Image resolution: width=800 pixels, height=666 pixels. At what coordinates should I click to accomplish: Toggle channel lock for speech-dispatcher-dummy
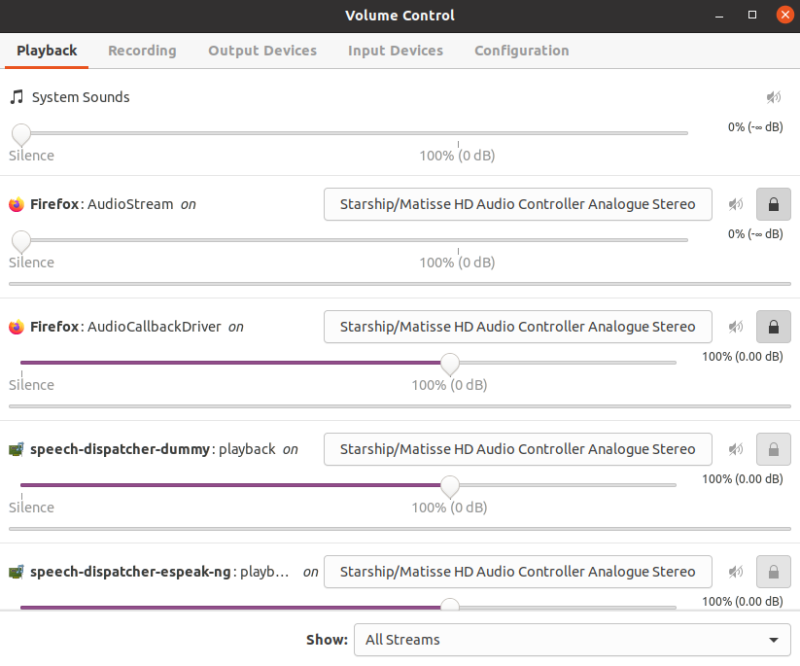(773, 449)
